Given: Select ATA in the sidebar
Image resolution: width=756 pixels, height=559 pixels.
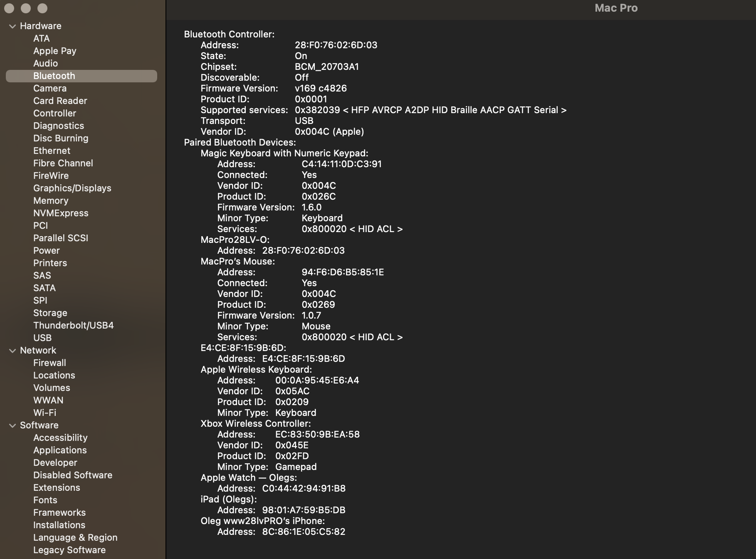Looking at the screenshot, I should point(42,38).
